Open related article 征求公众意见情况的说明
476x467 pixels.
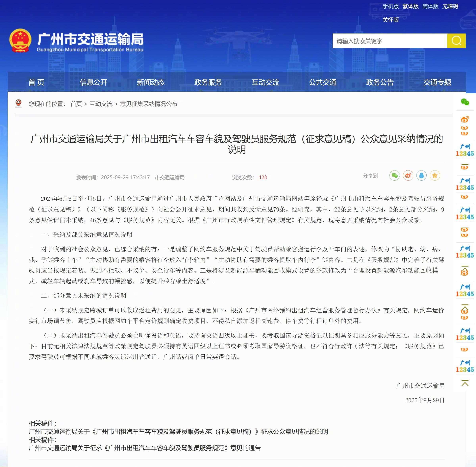point(178,432)
